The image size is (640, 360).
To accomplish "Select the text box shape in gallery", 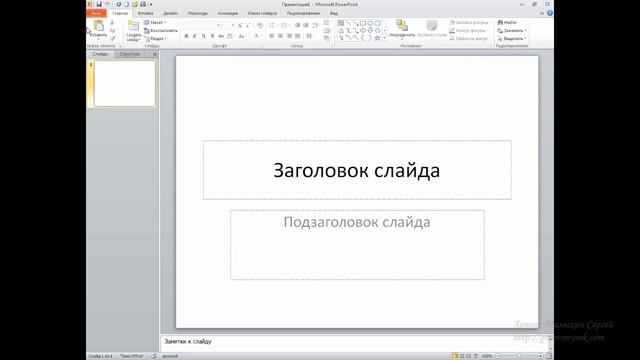I will click(x=341, y=23).
